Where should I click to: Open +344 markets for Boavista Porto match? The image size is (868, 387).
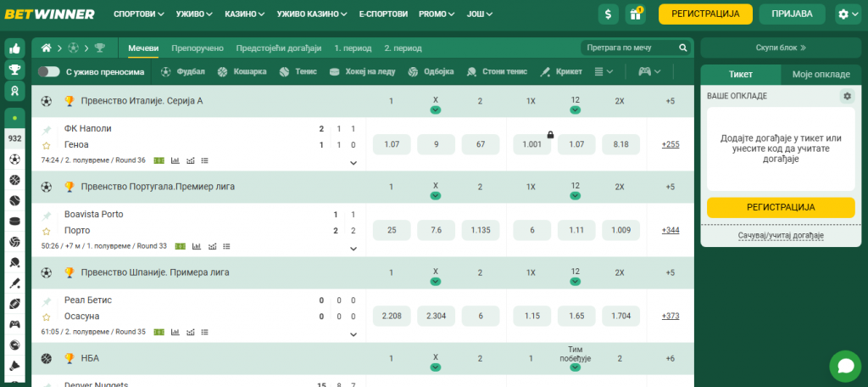click(x=670, y=230)
